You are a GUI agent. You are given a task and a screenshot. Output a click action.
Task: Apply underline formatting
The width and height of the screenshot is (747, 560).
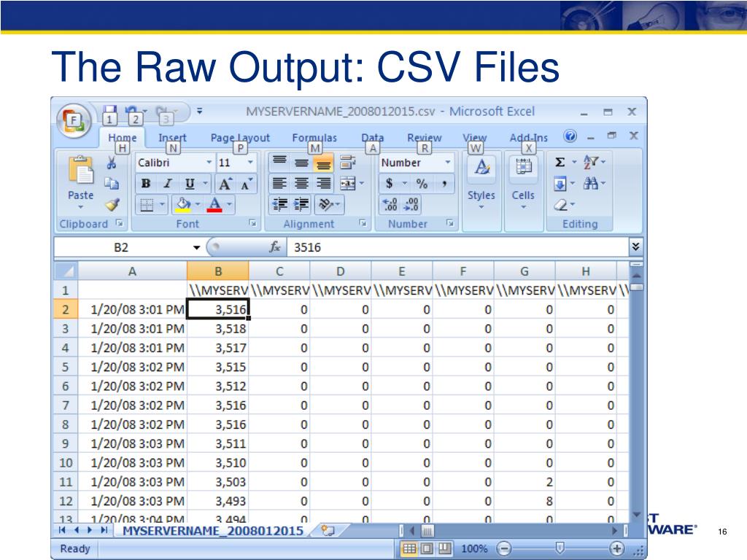coord(190,183)
